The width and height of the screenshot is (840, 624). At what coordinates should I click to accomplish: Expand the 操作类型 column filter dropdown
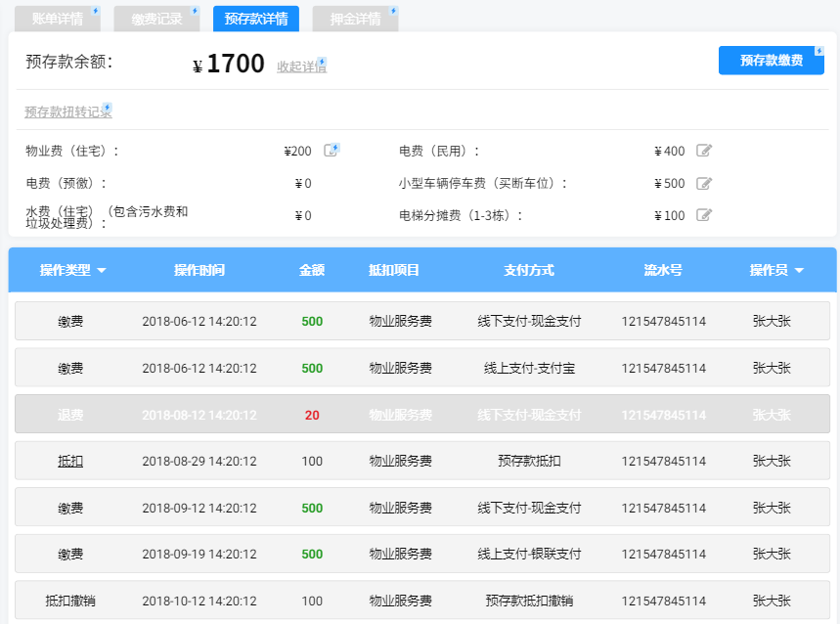(101, 271)
